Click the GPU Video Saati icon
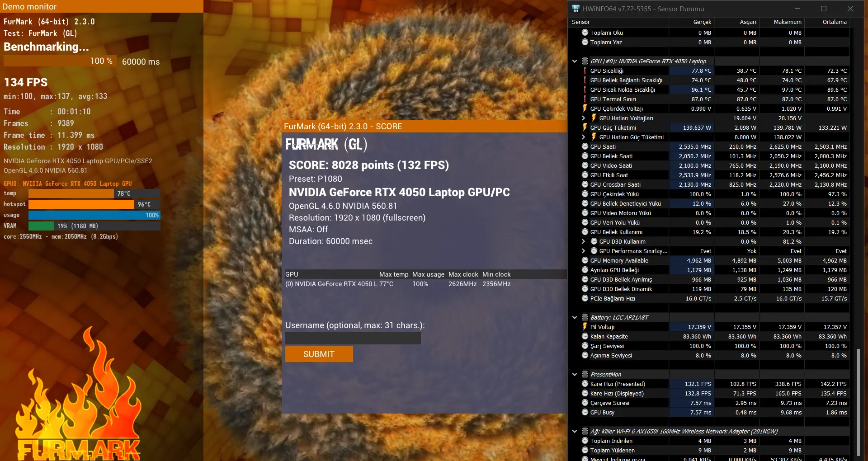Screen dimensions: 868x461 click(x=585, y=166)
